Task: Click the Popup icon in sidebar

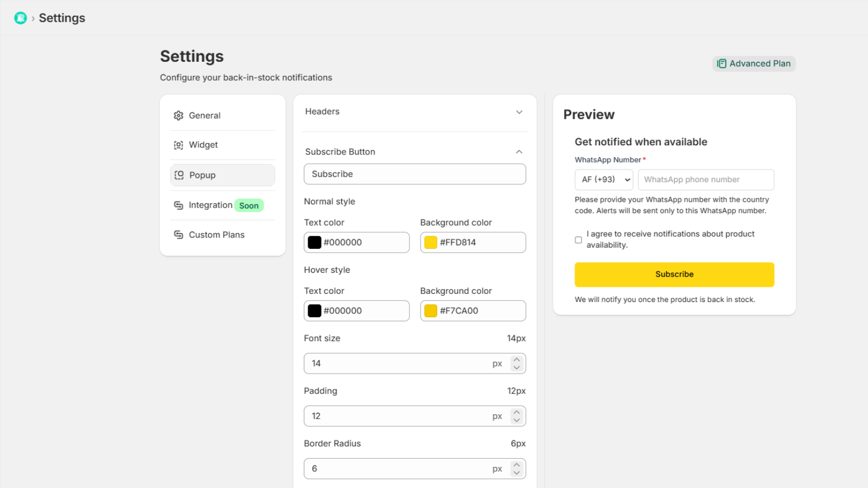Action: (179, 175)
